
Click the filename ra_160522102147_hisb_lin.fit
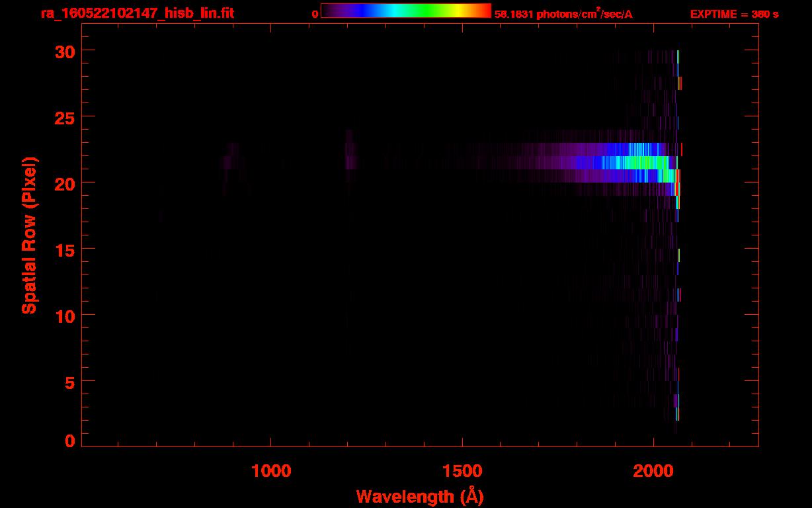point(138,13)
